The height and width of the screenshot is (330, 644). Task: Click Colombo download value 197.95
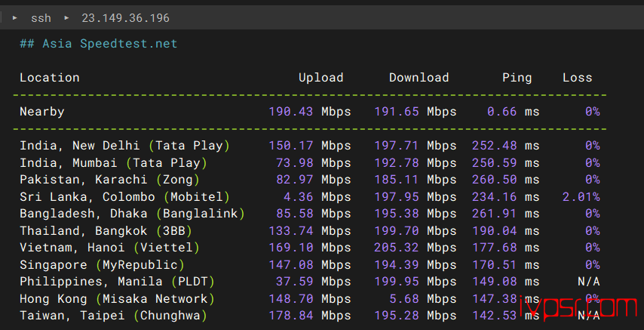(397, 196)
